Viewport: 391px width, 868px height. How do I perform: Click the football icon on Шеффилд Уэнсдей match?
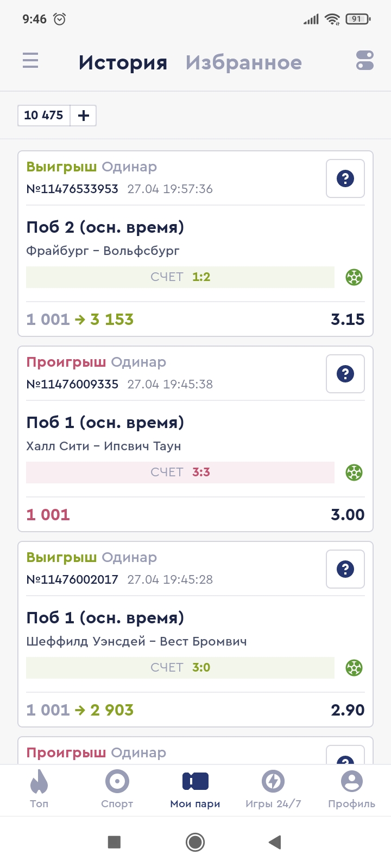click(x=354, y=668)
